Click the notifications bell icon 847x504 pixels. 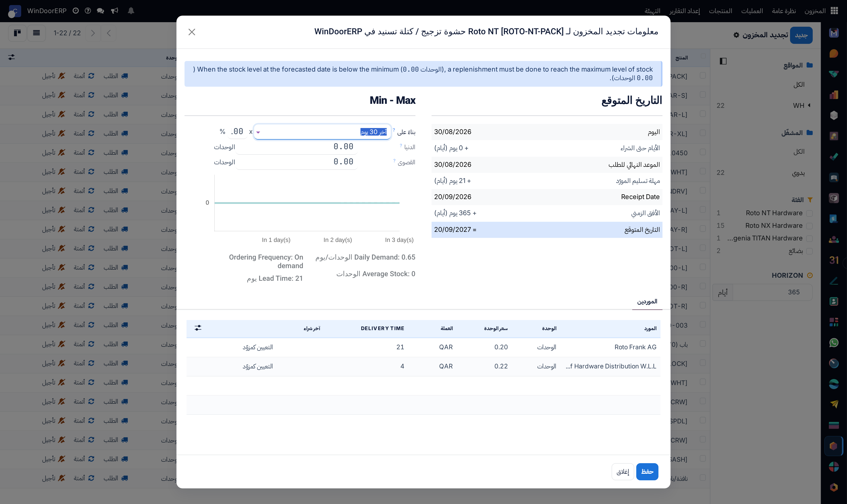131,11
